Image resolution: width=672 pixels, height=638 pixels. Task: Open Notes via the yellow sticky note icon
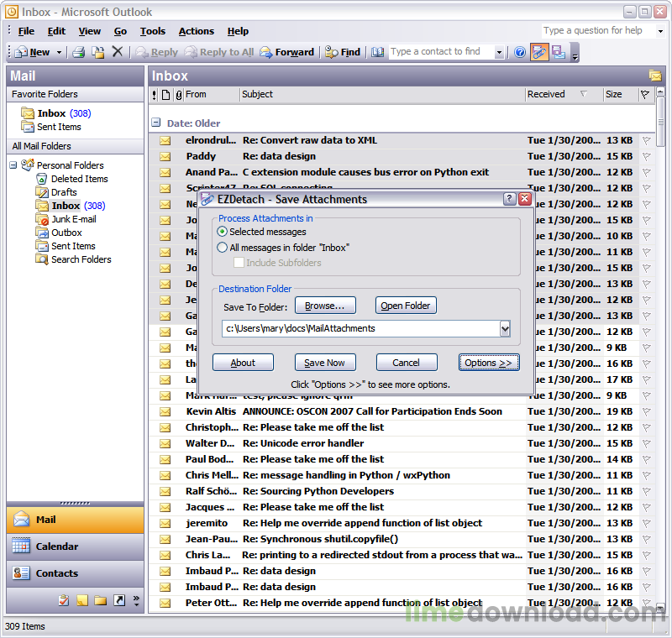click(82, 599)
